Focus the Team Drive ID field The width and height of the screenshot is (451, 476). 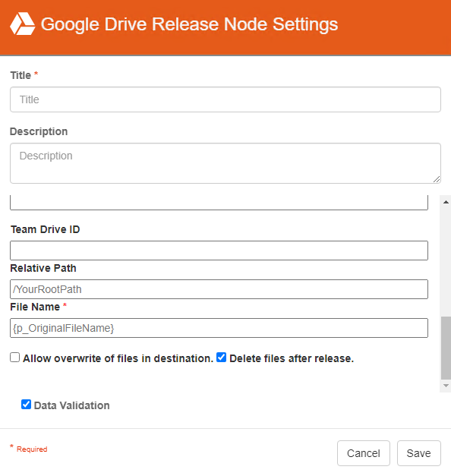219,251
